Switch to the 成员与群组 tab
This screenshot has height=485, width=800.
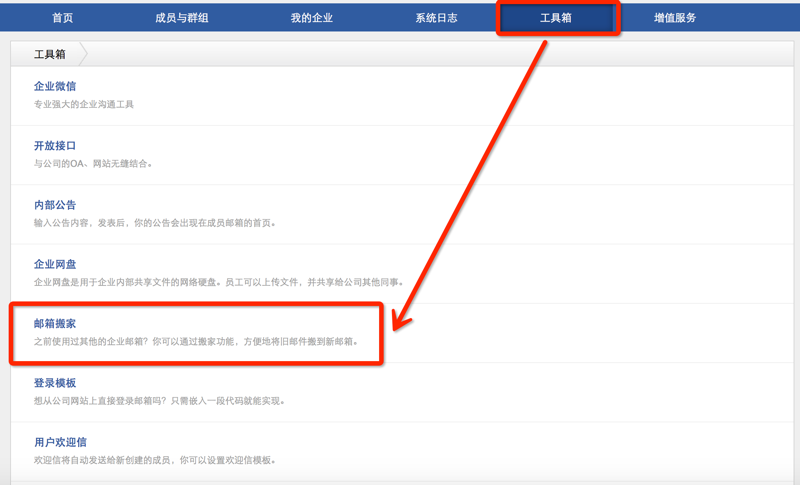coord(182,18)
